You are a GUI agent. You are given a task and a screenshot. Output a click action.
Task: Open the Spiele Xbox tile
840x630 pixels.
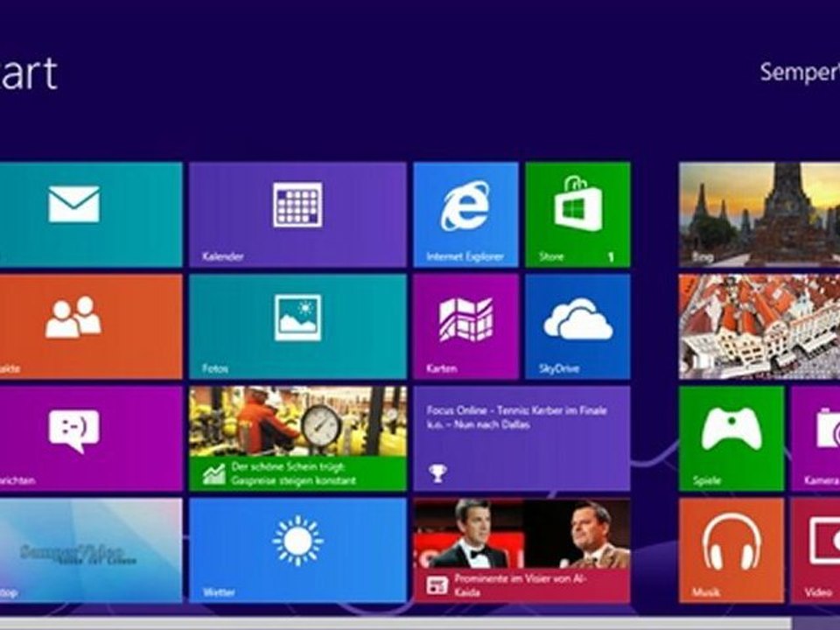point(731,438)
